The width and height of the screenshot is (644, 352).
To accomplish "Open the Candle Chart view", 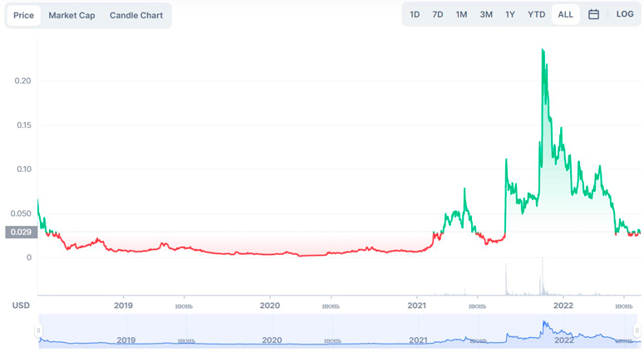I will click(x=136, y=16).
